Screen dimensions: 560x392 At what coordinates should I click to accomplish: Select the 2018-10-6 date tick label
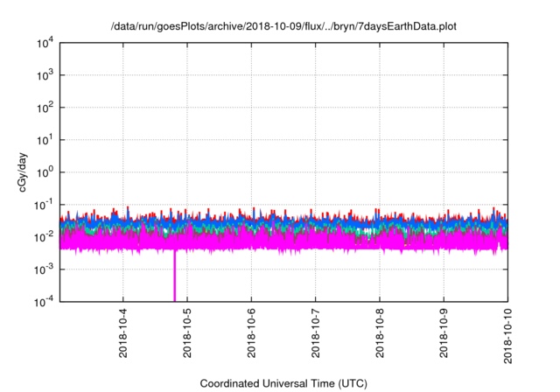pyautogui.click(x=251, y=333)
